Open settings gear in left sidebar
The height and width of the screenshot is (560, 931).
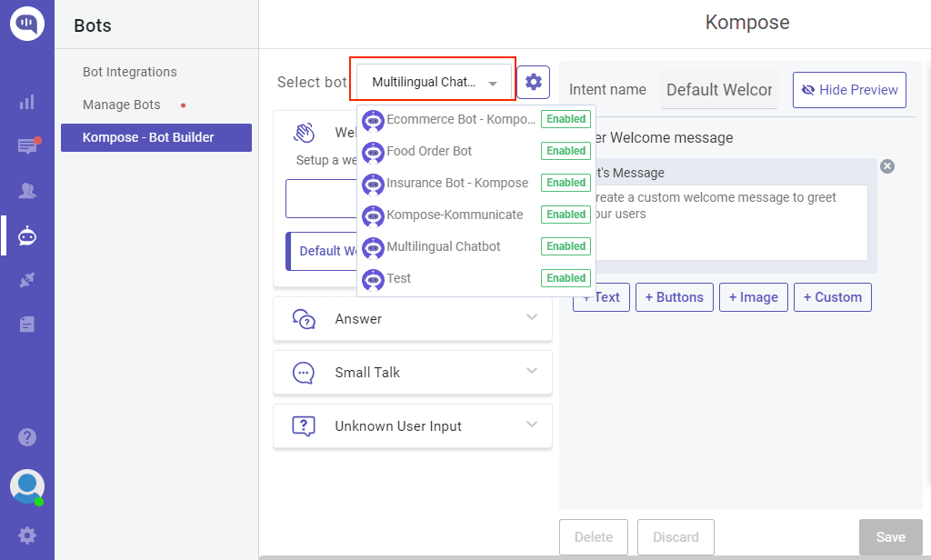pyautogui.click(x=27, y=535)
